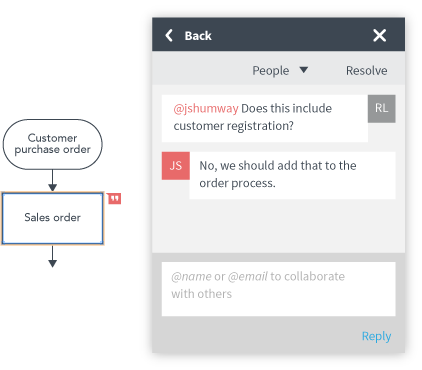The width and height of the screenshot is (422, 370).
Task: Select connector between purchase order and Sales order
Action: point(53,180)
